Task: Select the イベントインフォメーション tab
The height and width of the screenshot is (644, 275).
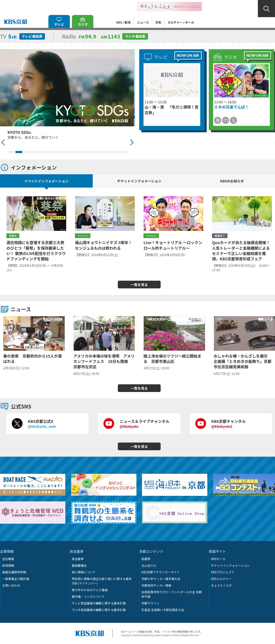Action: pos(46,181)
